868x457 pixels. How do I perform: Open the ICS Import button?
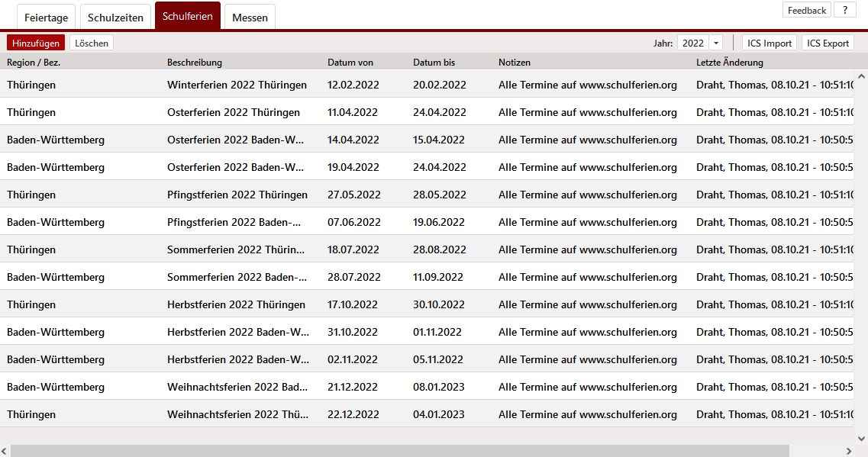[x=770, y=43]
